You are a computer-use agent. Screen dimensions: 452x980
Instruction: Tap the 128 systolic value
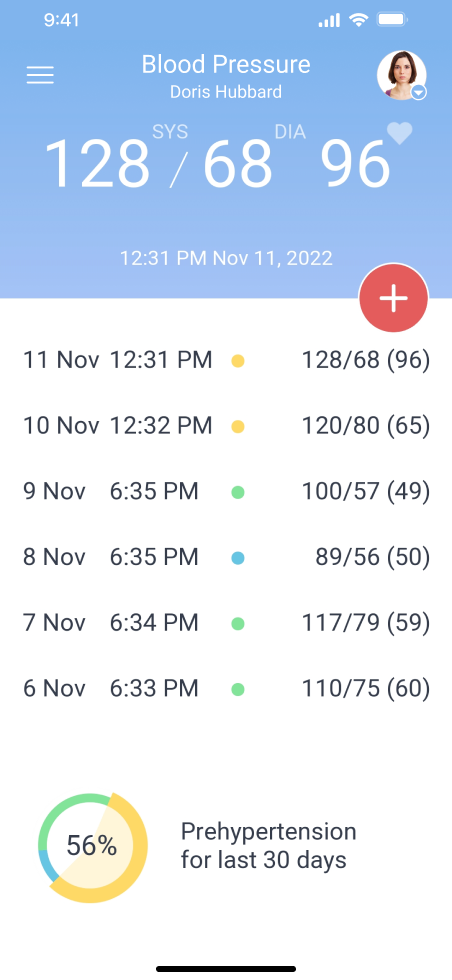pos(96,164)
